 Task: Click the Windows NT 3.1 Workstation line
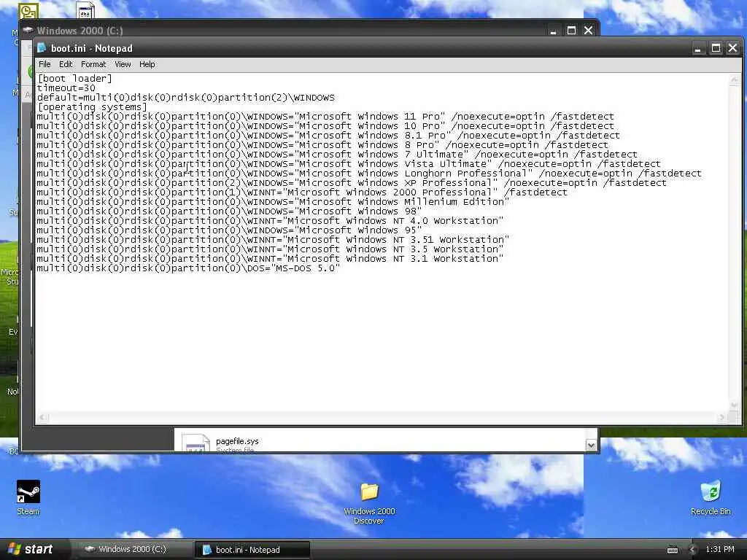click(x=270, y=260)
